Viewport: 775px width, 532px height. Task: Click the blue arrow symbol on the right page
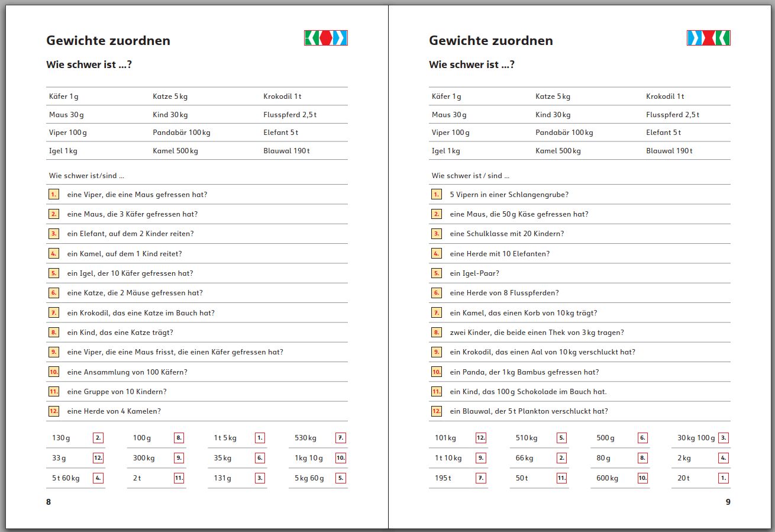click(x=693, y=38)
